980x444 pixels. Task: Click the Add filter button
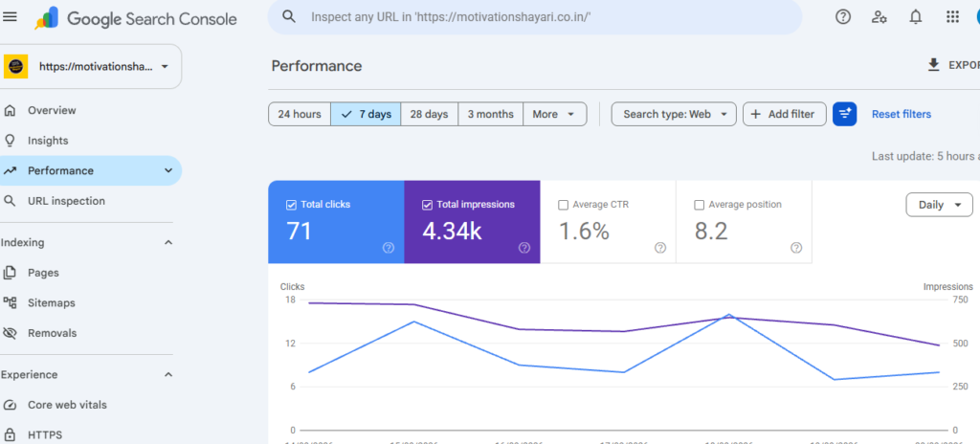coord(785,114)
